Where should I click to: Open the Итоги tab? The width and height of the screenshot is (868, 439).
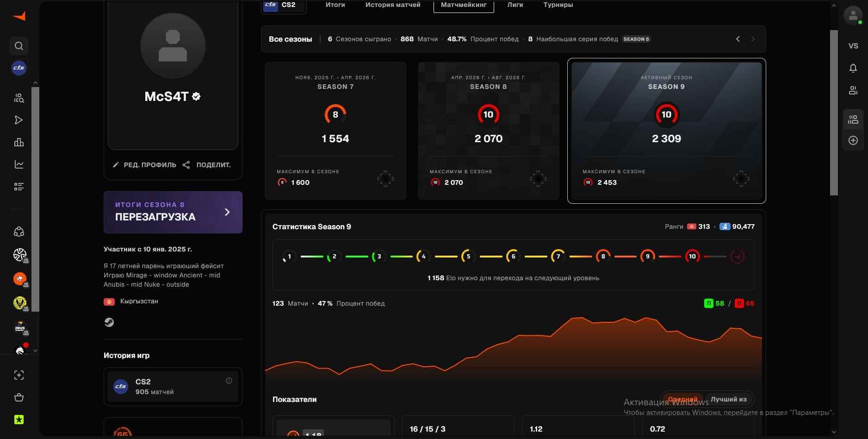point(335,5)
